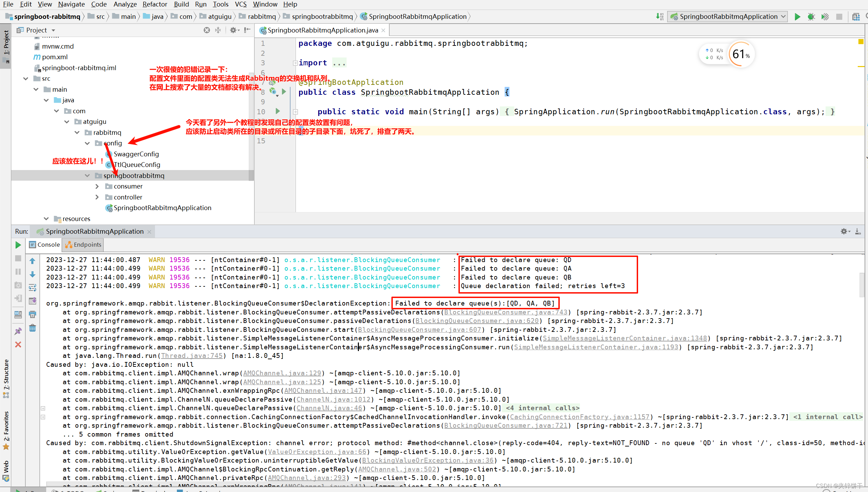Open the Refactor menu
This screenshot has width=868, height=492.
pyautogui.click(x=155, y=4)
